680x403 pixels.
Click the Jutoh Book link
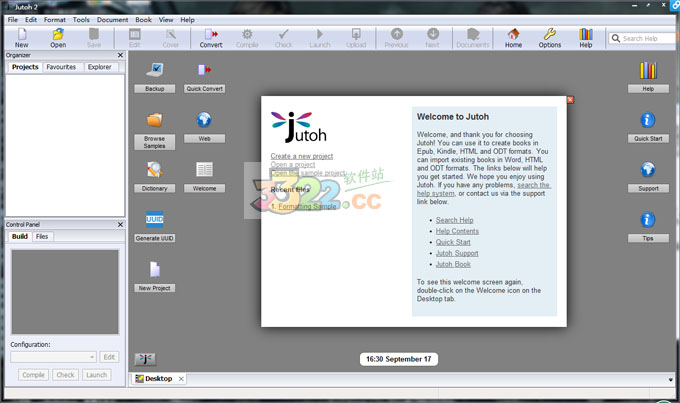pyautogui.click(x=453, y=264)
